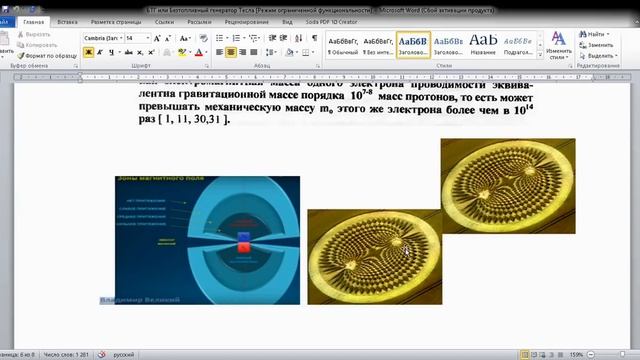Toggle center paragraph alignment
The height and width of the screenshot is (360, 640).
231,52
